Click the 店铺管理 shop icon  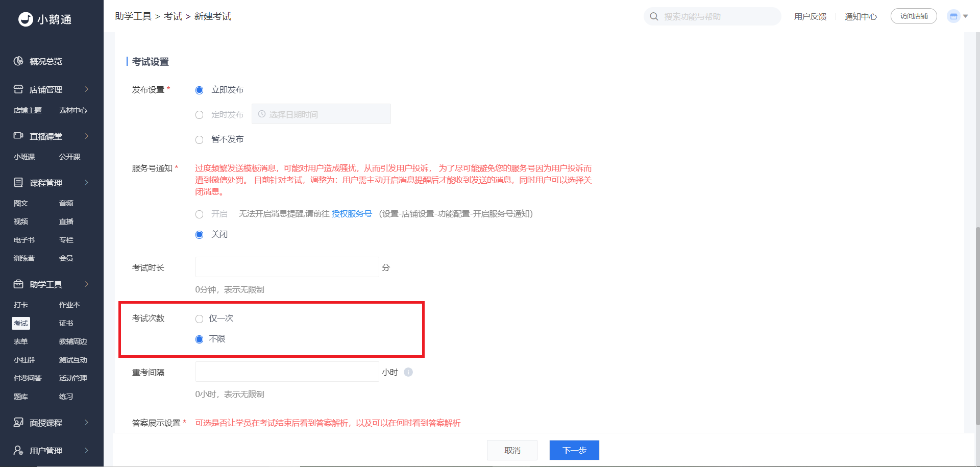(18, 89)
